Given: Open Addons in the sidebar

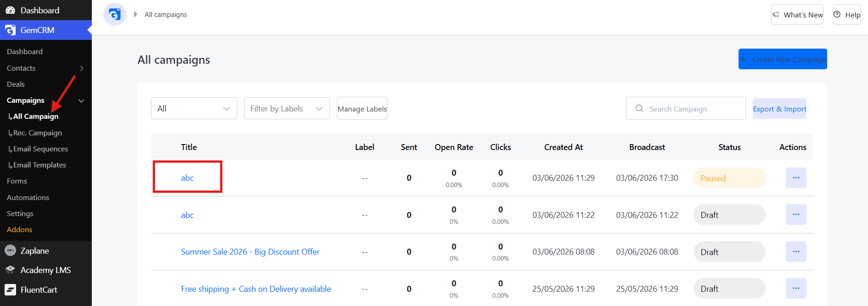Looking at the screenshot, I should click(20, 230).
